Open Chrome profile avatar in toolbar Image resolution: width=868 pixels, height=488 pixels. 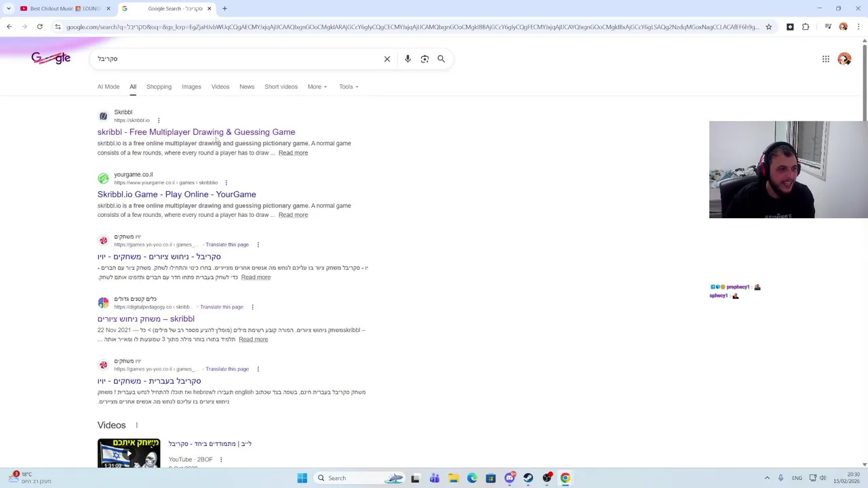[843, 26]
